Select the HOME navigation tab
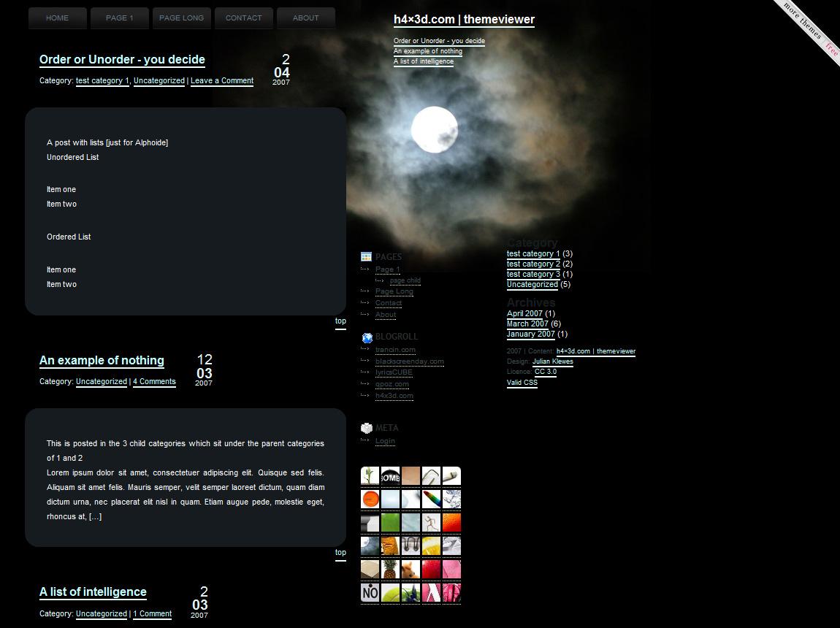840x628 pixels. (x=57, y=18)
